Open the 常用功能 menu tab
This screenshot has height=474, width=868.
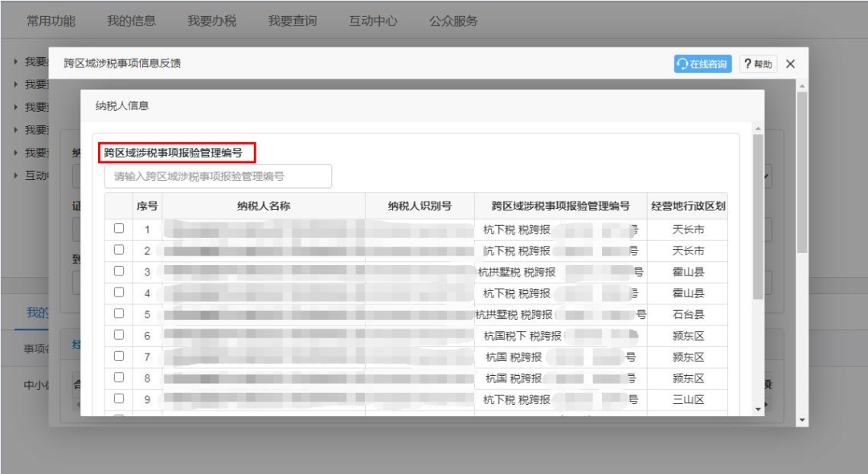[51, 21]
